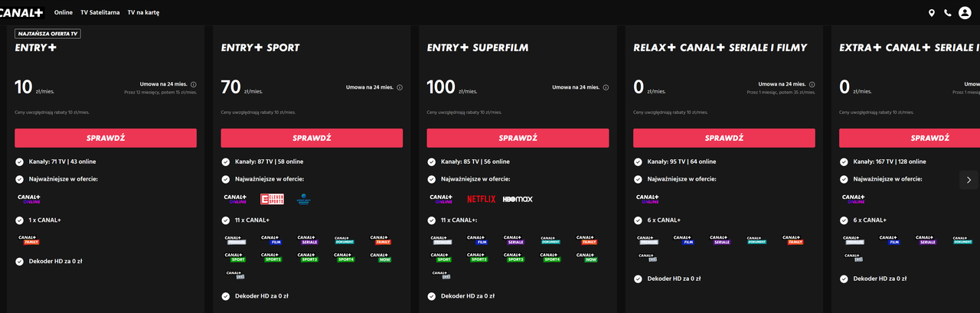Open the Online menu item
980x313 pixels.
tap(64, 13)
